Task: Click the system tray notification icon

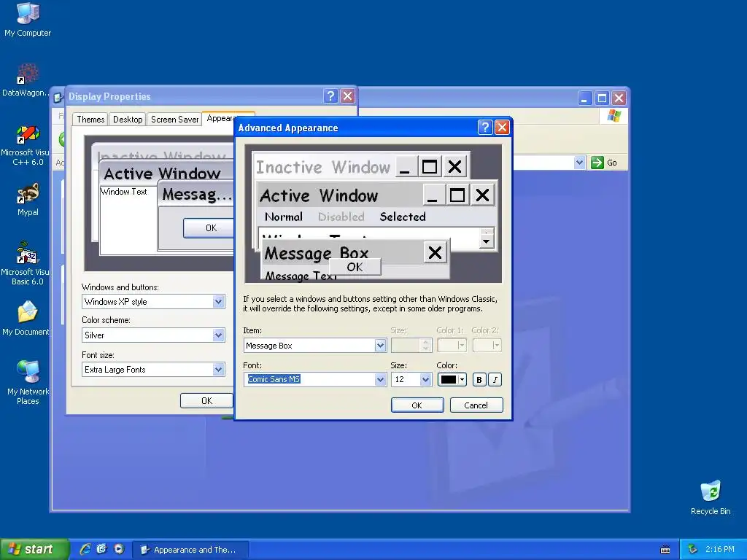Action: pos(693,550)
